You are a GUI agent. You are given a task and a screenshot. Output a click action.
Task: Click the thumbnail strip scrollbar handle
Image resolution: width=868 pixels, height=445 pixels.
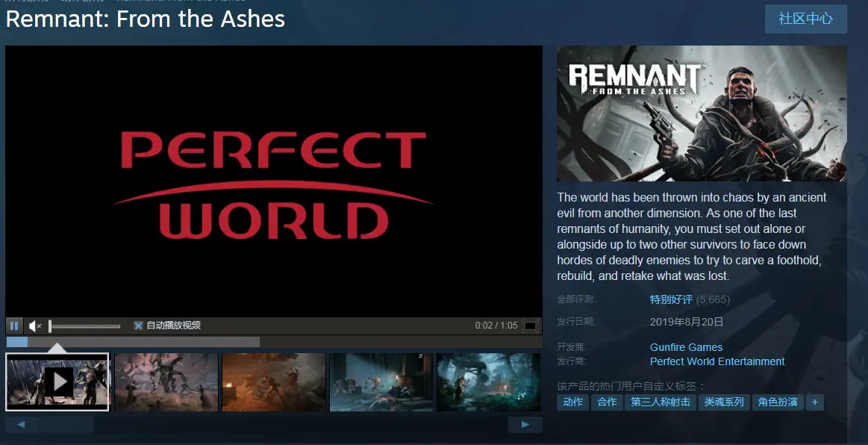67,425
